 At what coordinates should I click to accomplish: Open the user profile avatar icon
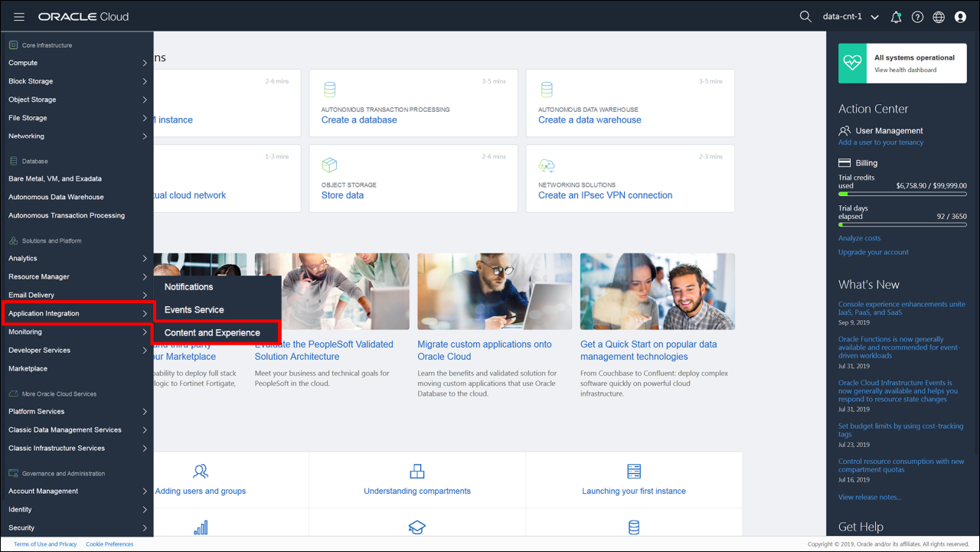click(x=960, y=17)
